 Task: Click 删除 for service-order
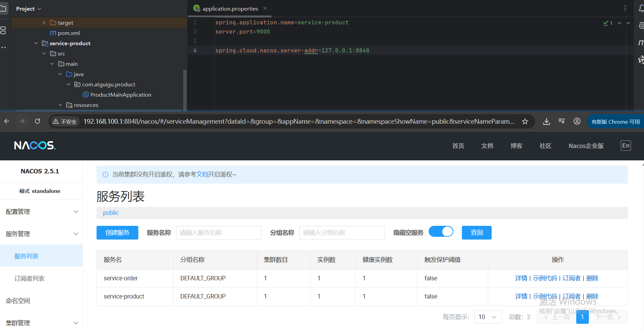pos(592,278)
